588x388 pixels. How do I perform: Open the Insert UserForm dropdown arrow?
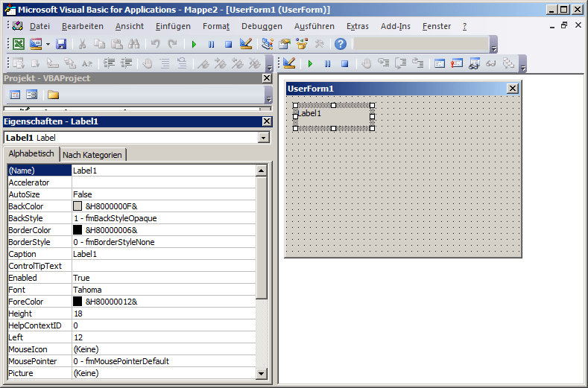(48, 44)
